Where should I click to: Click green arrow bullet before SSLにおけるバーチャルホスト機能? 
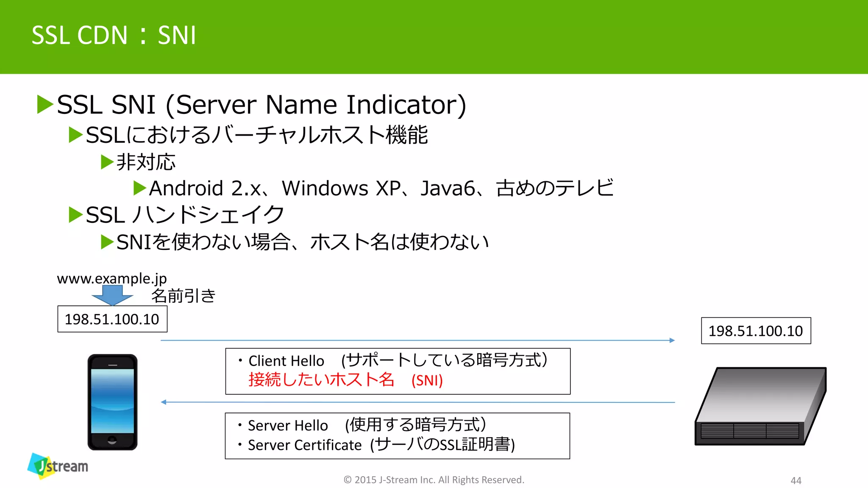pos(75,135)
